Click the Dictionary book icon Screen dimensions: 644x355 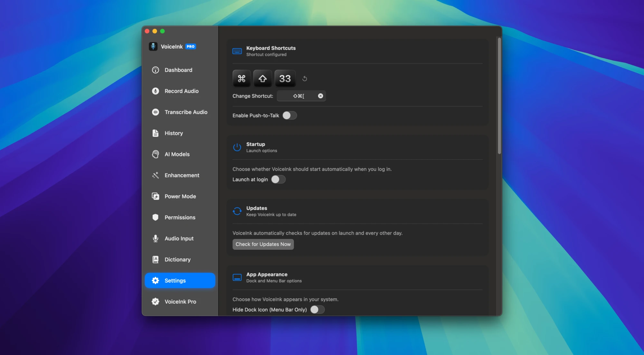(x=156, y=259)
